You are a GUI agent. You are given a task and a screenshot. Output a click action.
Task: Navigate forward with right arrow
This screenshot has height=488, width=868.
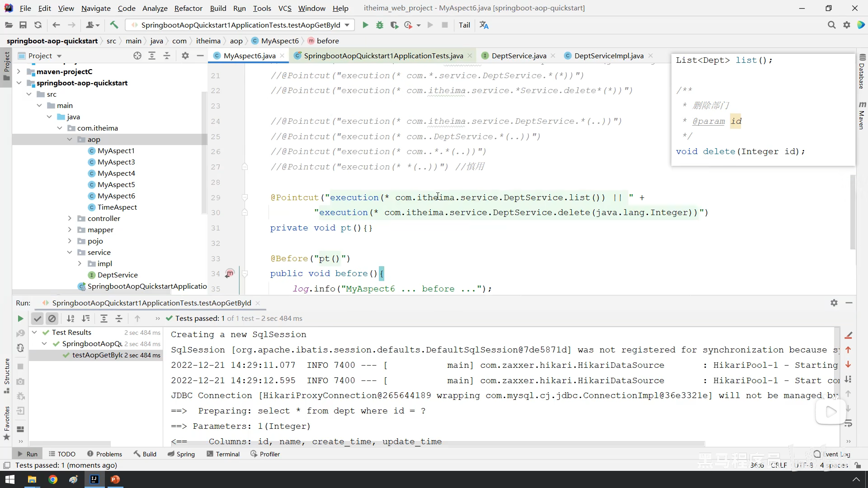coord(71,25)
